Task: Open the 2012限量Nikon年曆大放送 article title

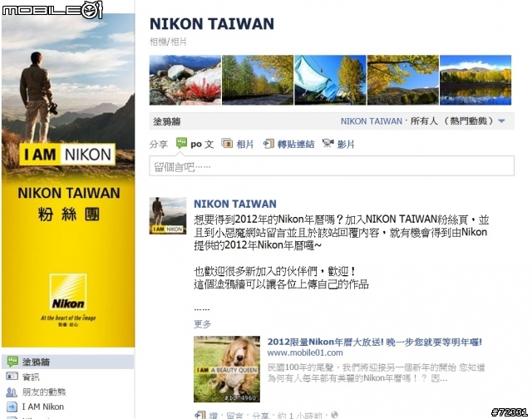Action: (375, 342)
